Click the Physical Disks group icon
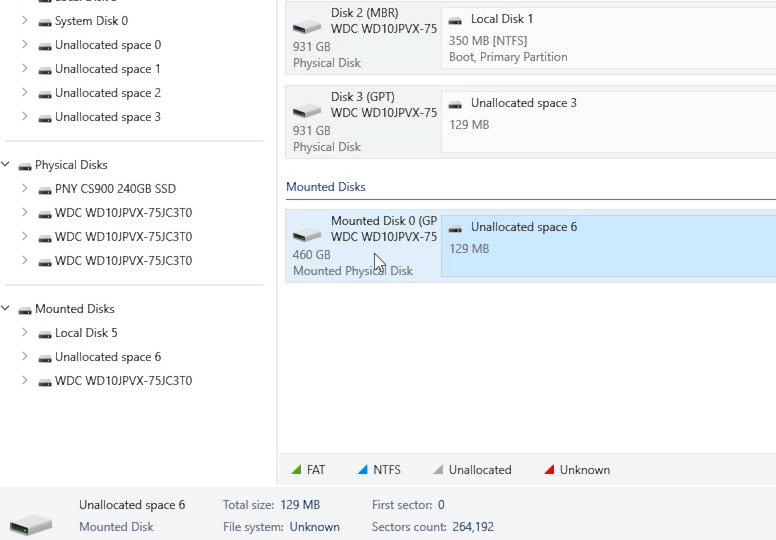This screenshot has width=776, height=540. 25,166
